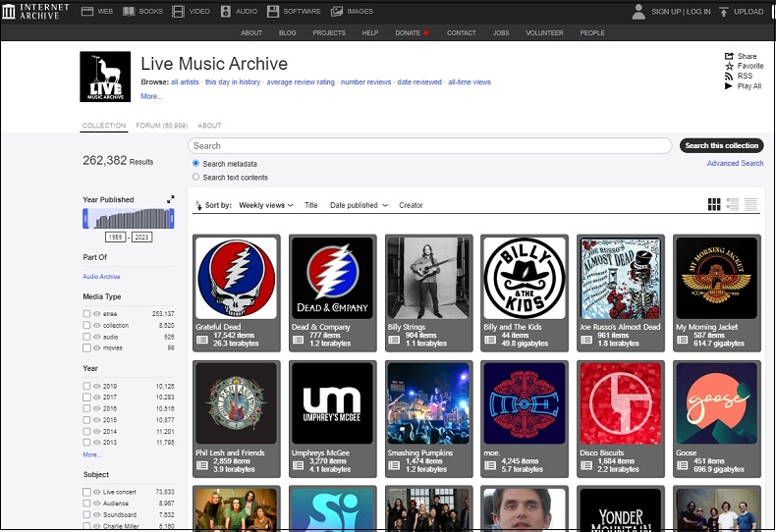Open the Dead & Company thumbnail
The image size is (776, 532).
coord(332,278)
